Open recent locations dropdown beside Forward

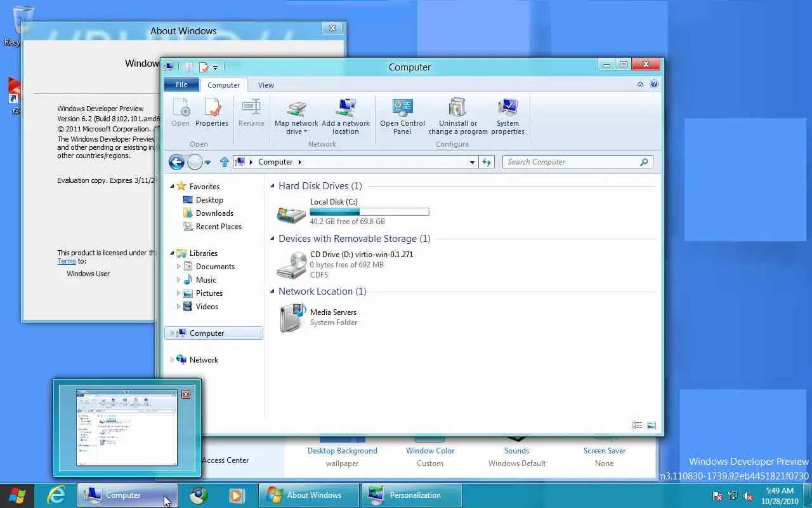tap(207, 163)
